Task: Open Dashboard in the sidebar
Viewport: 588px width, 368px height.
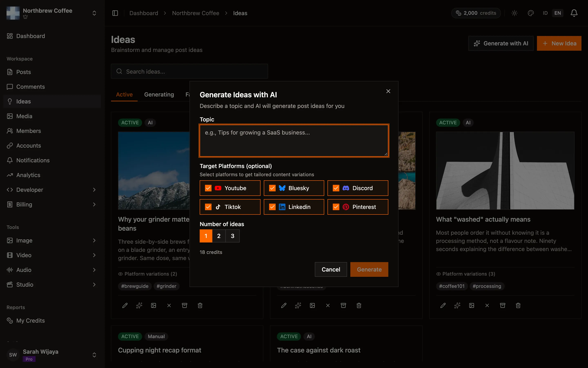Action: pyautogui.click(x=52, y=36)
